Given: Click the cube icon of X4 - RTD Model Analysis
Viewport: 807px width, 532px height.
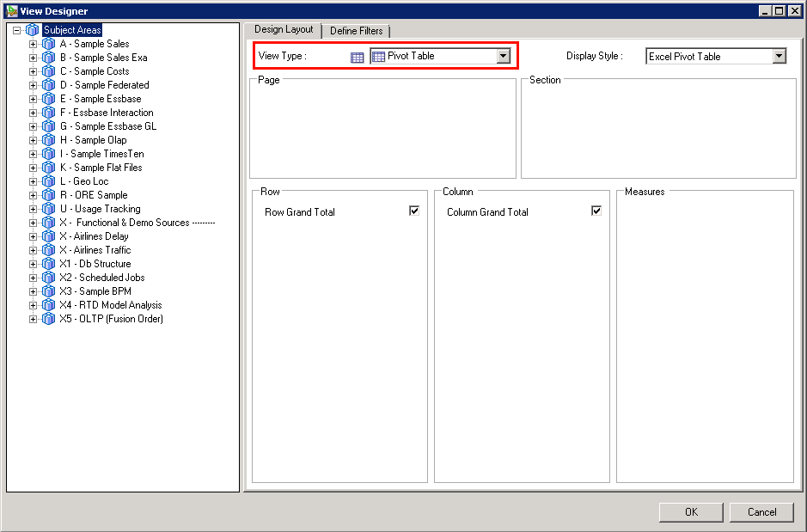Looking at the screenshot, I should pos(48,305).
